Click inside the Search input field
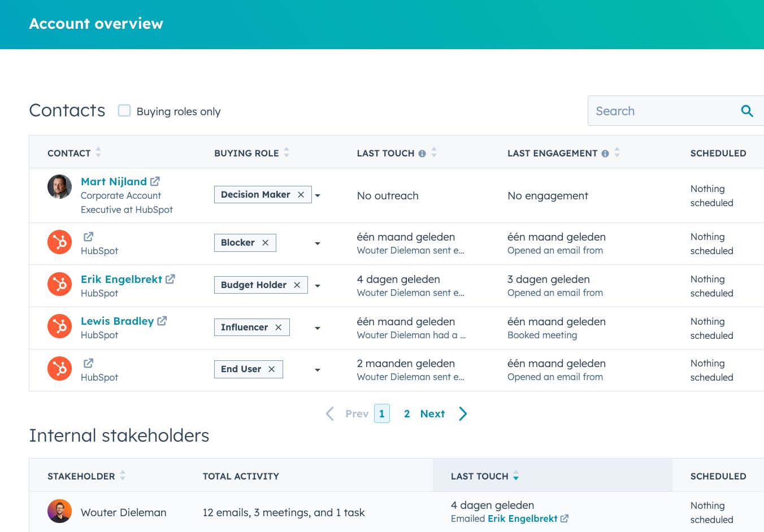The width and height of the screenshot is (764, 532). point(650,111)
